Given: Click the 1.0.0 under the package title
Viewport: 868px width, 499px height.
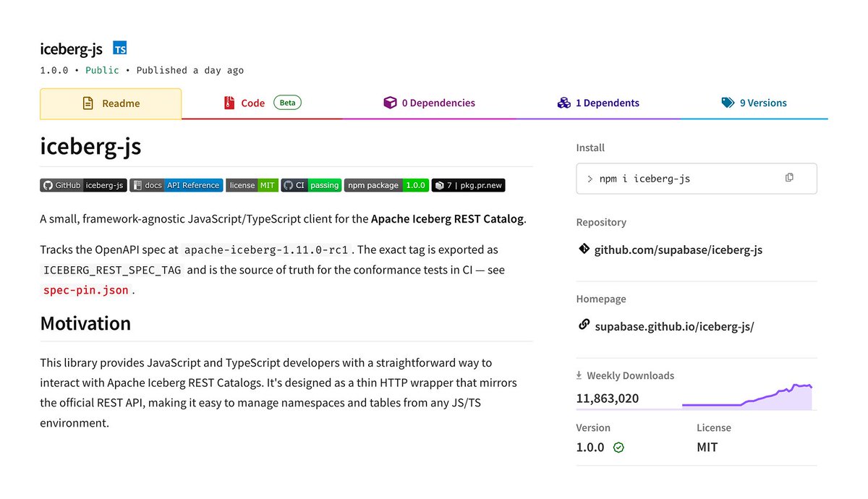Looking at the screenshot, I should 54,70.
